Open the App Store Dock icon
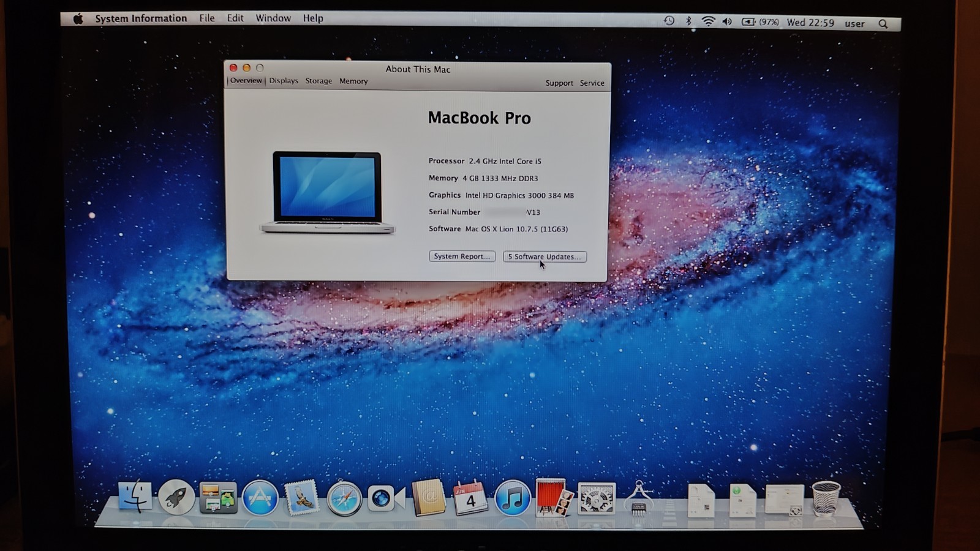The height and width of the screenshot is (551, 980). (260, 498)
